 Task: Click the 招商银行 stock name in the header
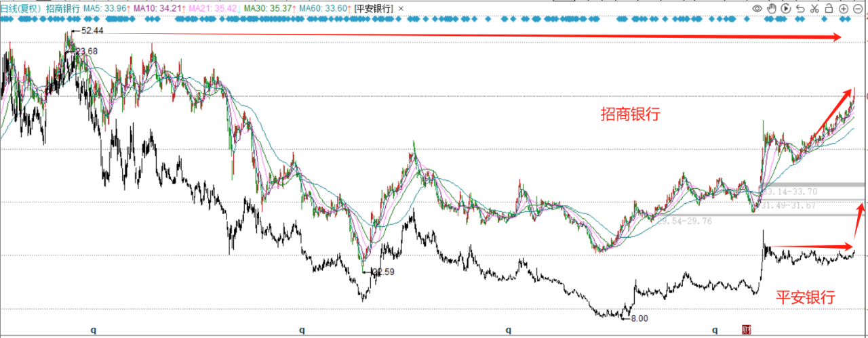63,9
